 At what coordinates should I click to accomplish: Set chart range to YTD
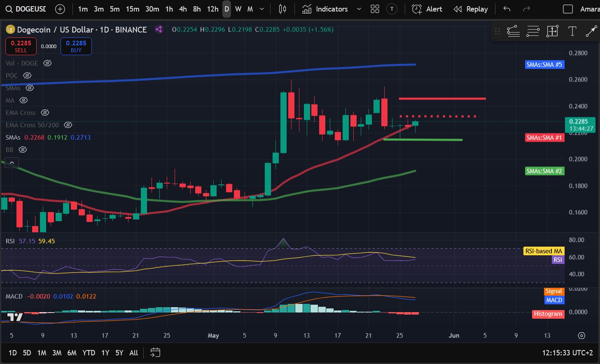[x=89, y=352]
